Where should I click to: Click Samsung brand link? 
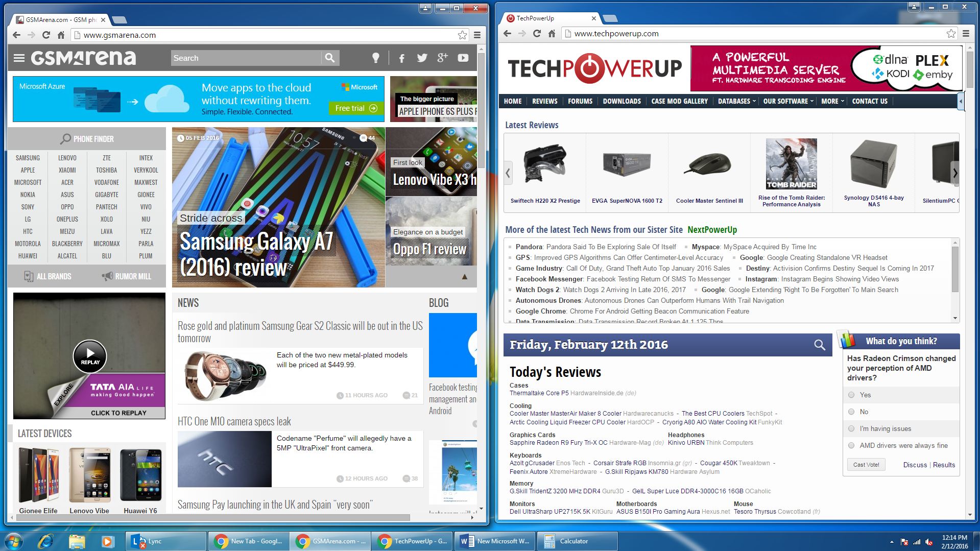point(28,158)
